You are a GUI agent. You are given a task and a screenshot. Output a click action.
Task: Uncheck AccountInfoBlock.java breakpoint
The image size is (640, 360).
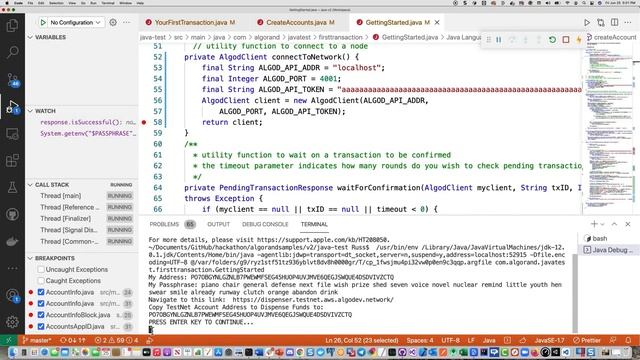[x=41, y=315]
